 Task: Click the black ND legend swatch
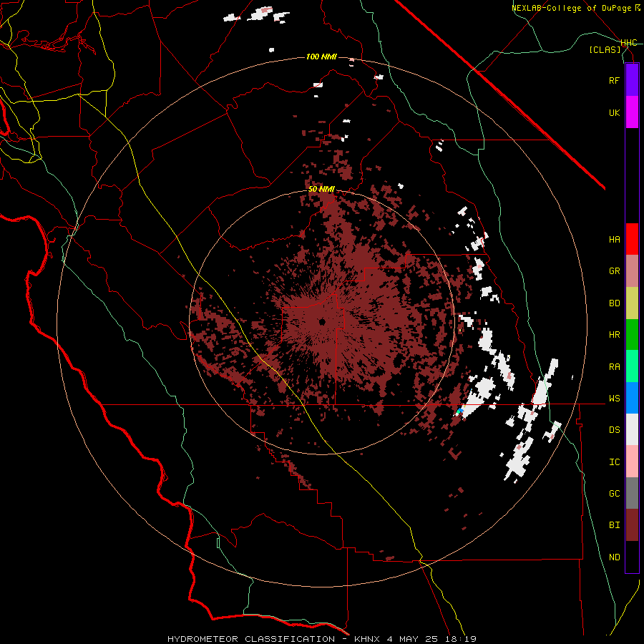coord(632,557)
